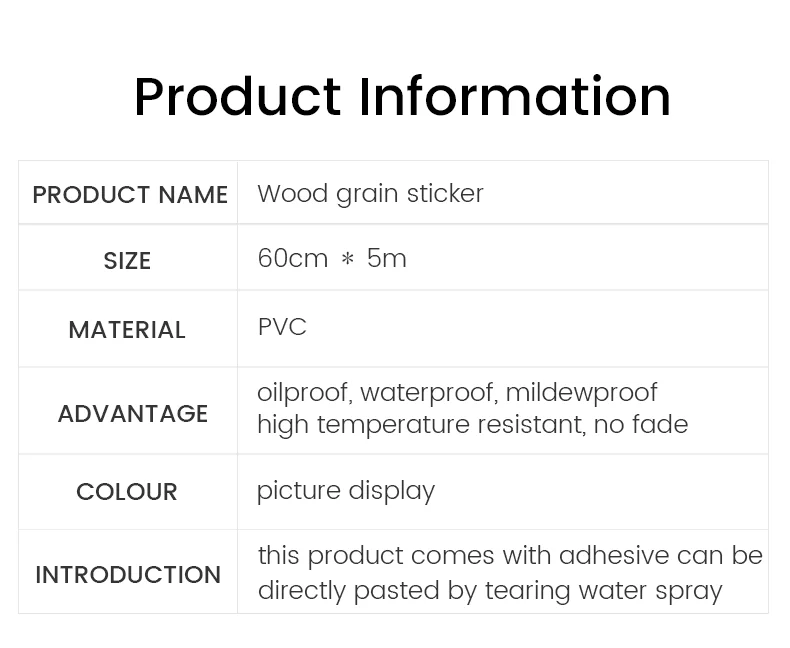
Task: Click the 60cm * 5m value
Action: click(332, 258)
